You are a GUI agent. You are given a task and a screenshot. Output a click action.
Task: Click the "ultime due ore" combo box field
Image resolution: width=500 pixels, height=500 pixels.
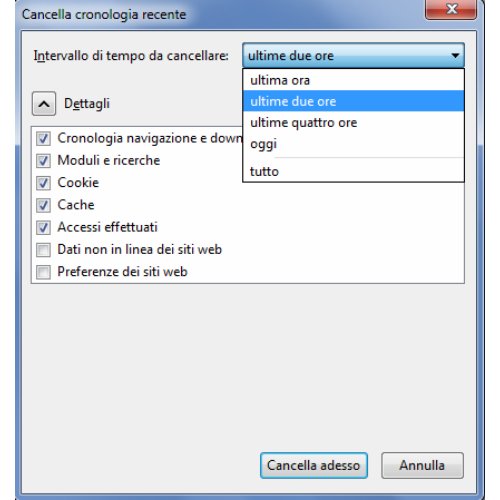click(x=353, y=55)
